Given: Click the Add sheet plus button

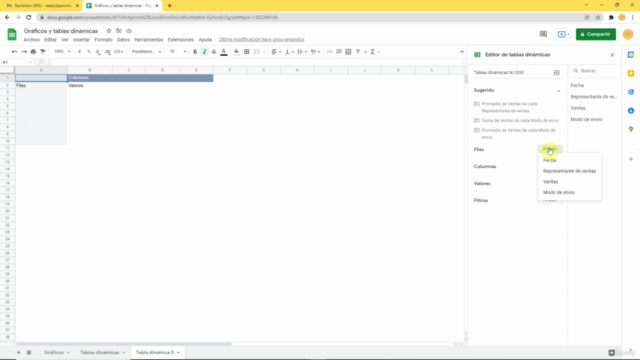Looking at the screenshot, I should [18, 353].
